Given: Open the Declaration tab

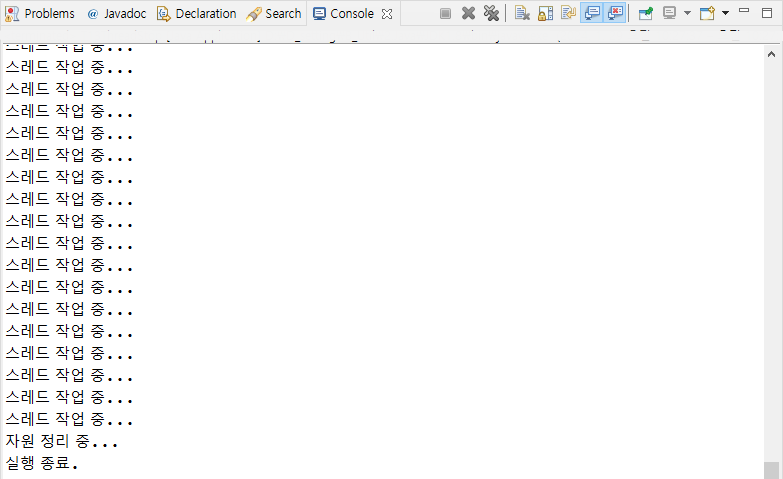Looking at the screenshot, I should [197, 13].
